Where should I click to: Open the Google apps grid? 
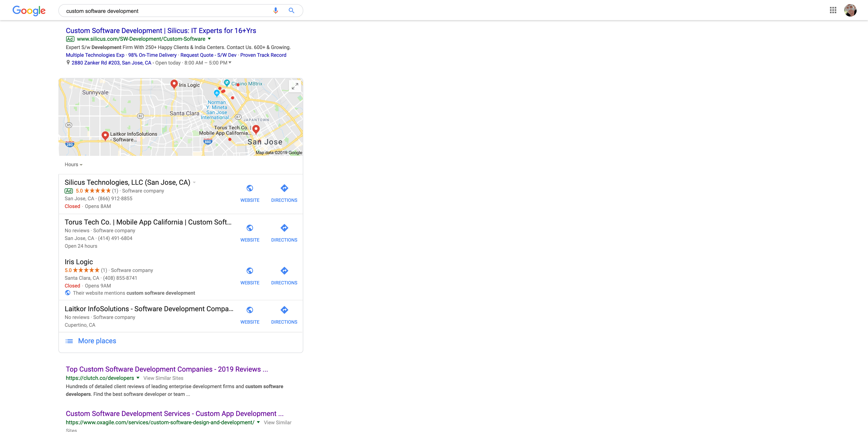pos(833,10)
